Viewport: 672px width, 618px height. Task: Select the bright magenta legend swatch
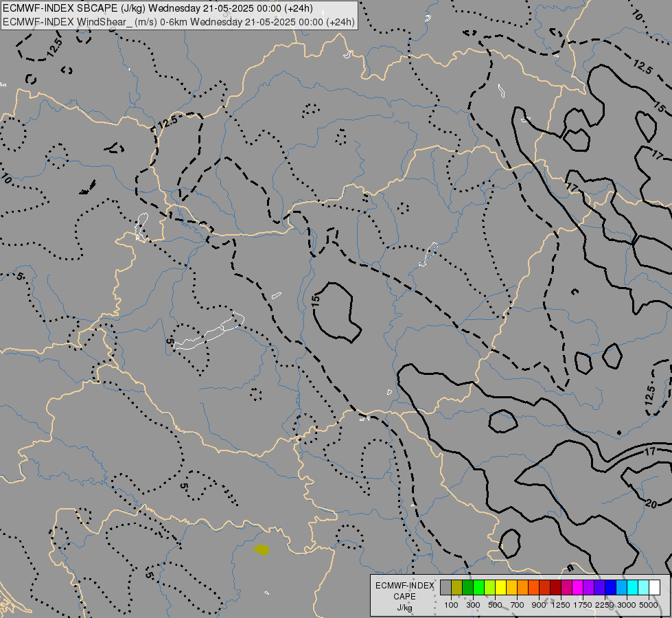(x=577, y=587)
